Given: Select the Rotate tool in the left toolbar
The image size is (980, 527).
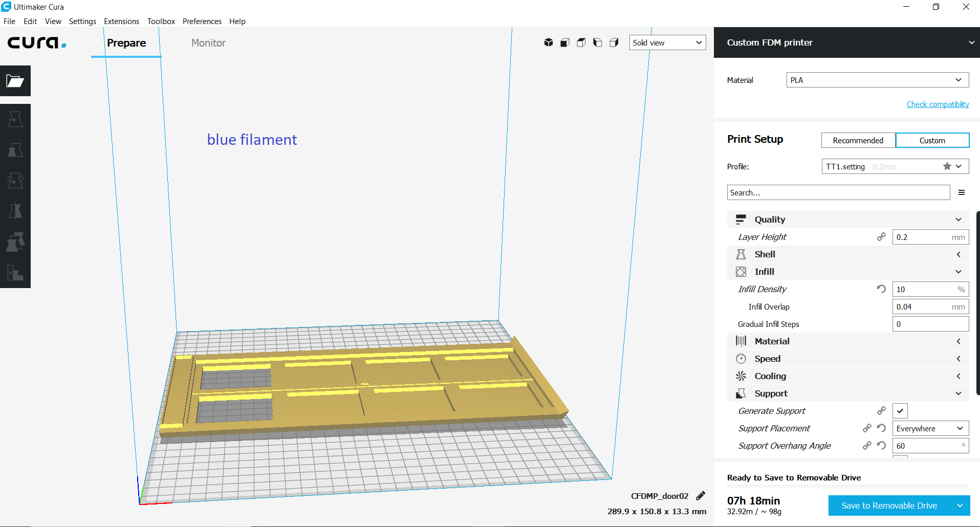Looking at the screenshot, I should 15,181.
